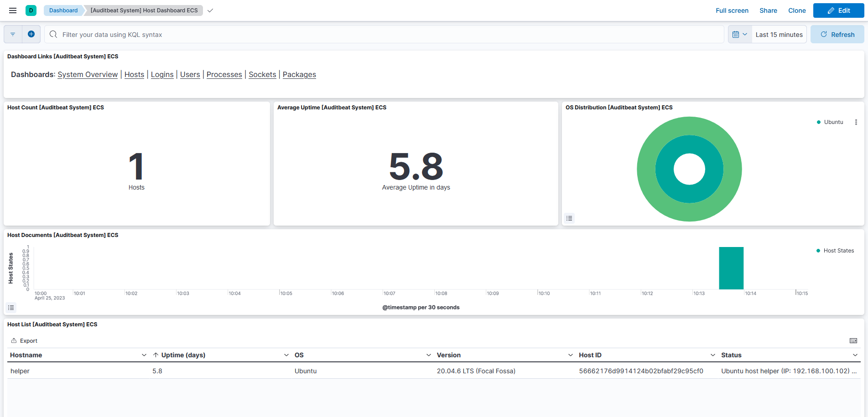Open the System Overview dashboard link
Screen dimensions: 868x417
coord(87,74)
